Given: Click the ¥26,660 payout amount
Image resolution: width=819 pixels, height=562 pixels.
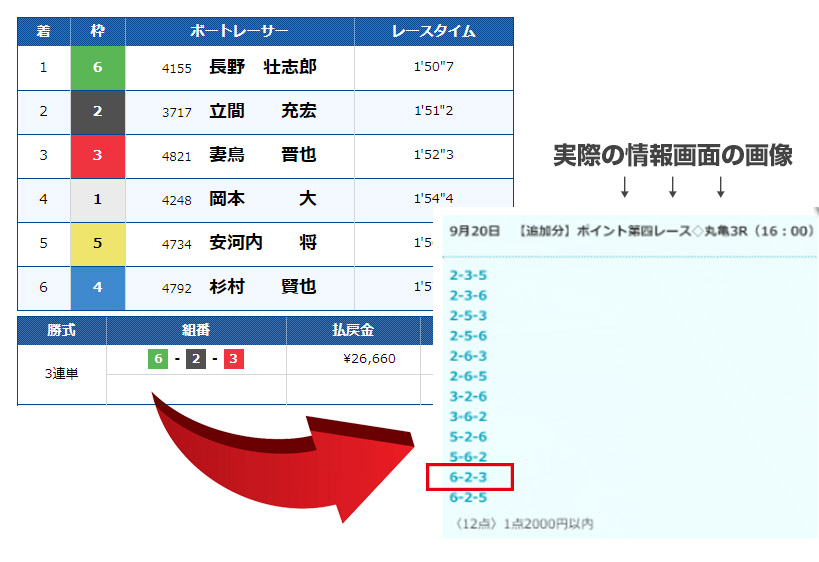Looking at the screenshot, I should click(x=369, y=359).
